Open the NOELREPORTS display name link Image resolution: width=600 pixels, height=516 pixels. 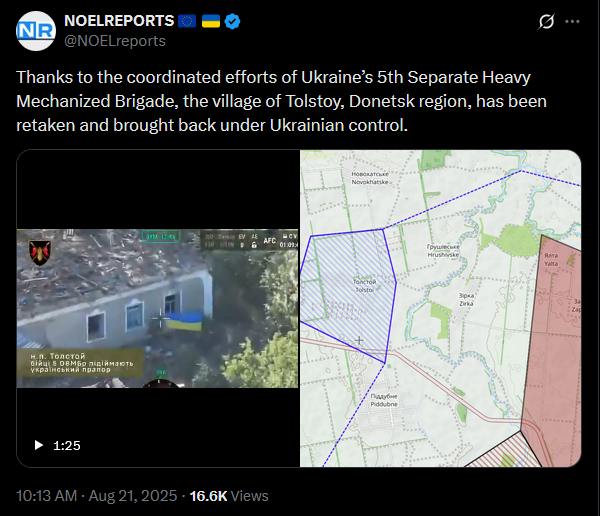point(119,21)
